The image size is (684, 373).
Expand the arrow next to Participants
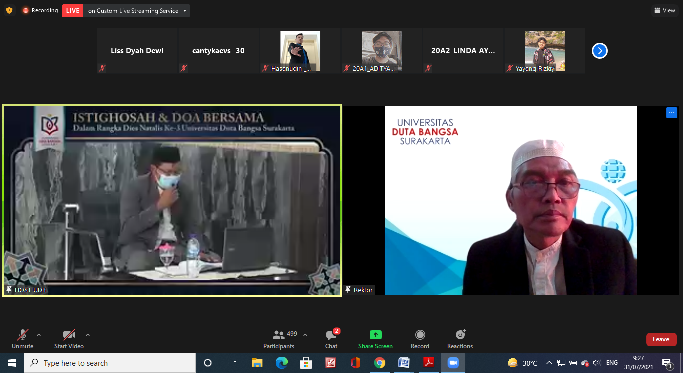(x=305, y=335)
